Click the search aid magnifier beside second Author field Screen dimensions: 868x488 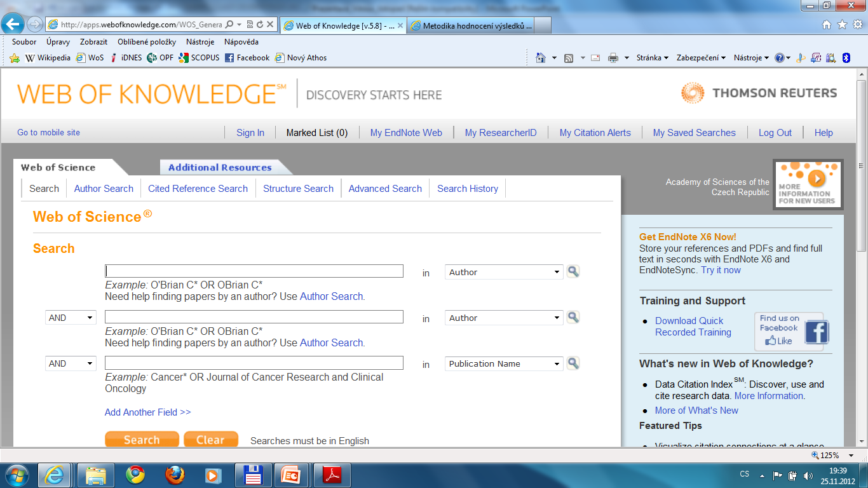tap(573, 318)
